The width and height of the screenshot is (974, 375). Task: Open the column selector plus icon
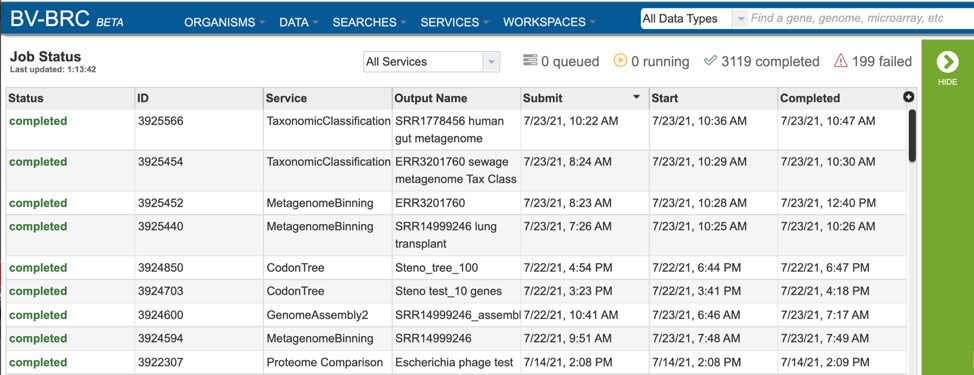click(908, 97)
